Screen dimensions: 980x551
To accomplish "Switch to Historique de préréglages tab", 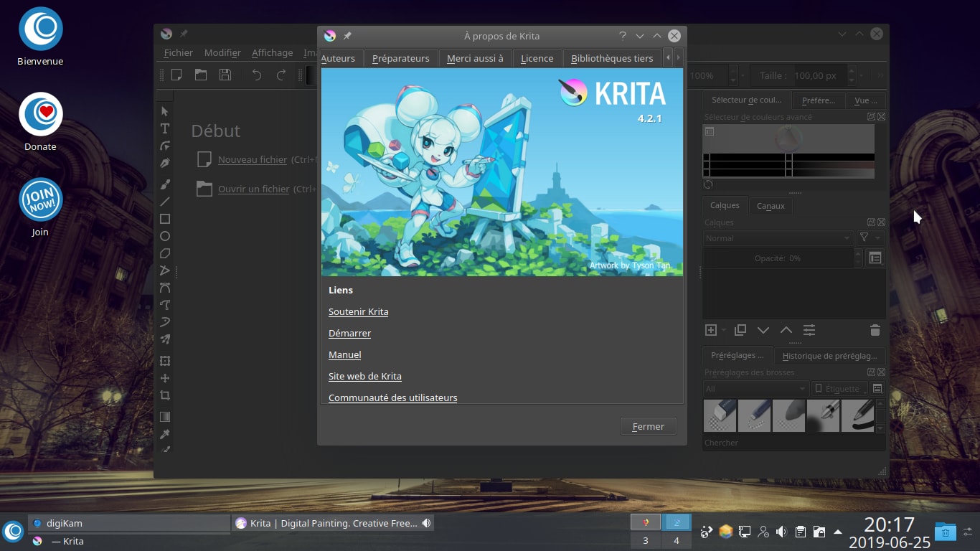I will pos(830,356).
